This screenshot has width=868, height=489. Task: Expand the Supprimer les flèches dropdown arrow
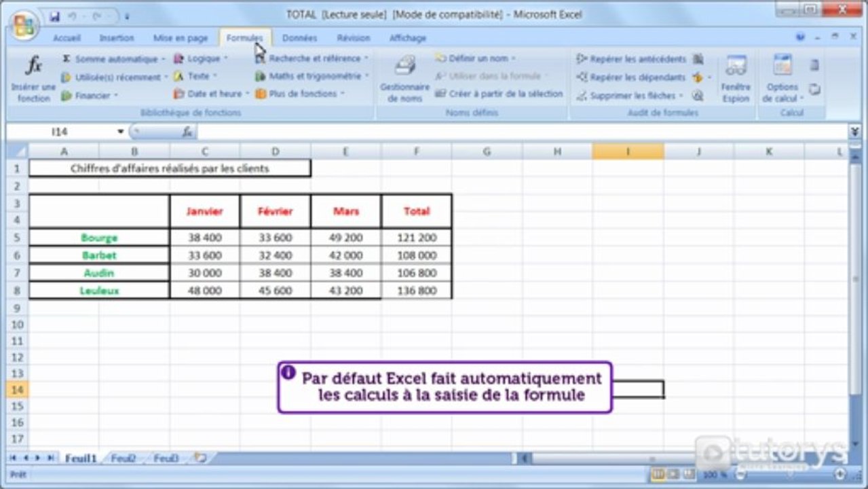click(x=683, y=96)
